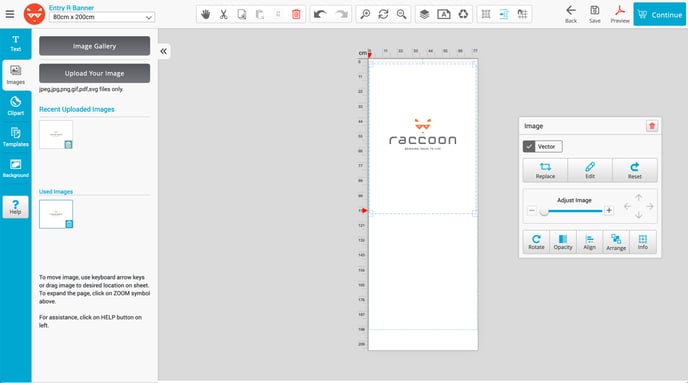Open the Image Gallery
The height and width of the screenshot is (383, 688).
tap(94, 46)
